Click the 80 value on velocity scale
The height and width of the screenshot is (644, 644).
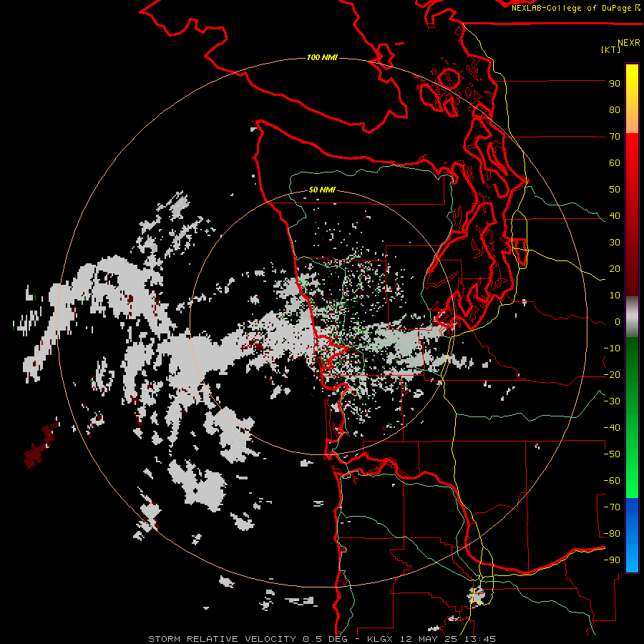pos(615,110)
